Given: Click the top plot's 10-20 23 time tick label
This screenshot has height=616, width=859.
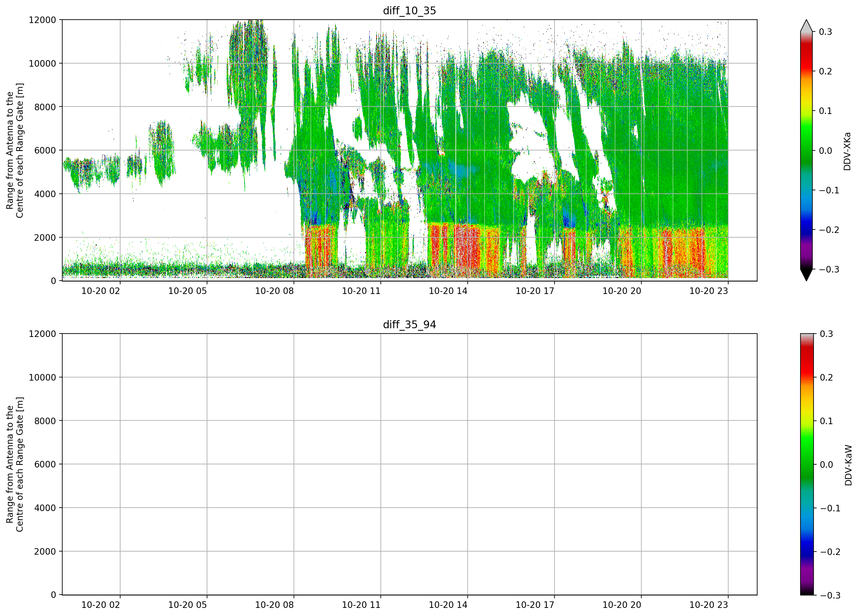Looking at the screenshot, I should point(709,291).
